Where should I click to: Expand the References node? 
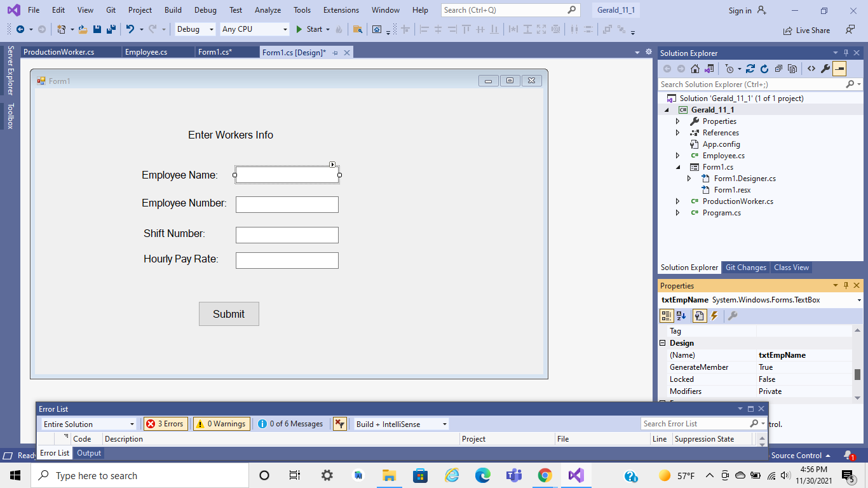pos(677,133)
